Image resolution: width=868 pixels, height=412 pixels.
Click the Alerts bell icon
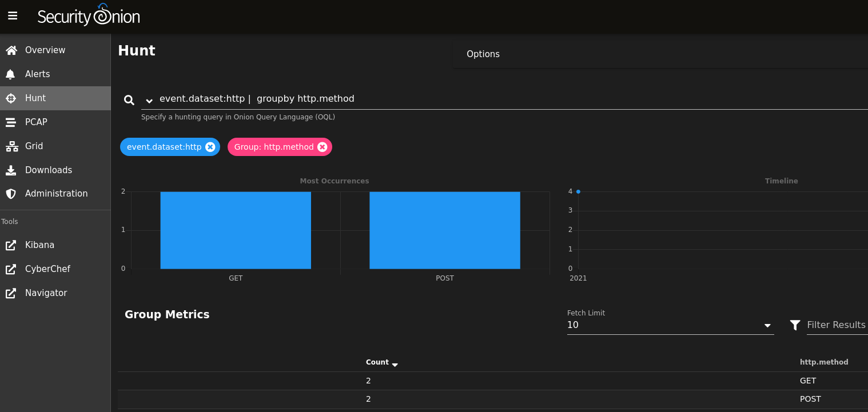point(11,74)
